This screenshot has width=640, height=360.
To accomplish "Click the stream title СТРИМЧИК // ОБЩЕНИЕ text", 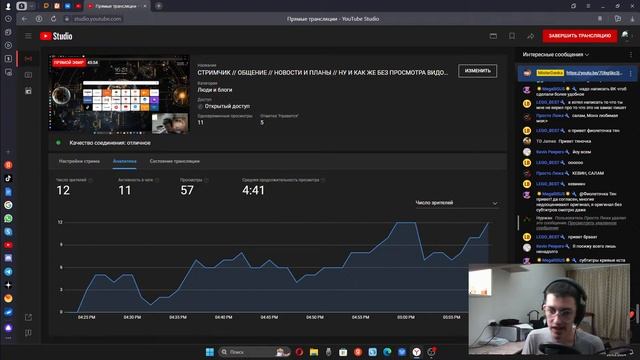I will (323, 72).
